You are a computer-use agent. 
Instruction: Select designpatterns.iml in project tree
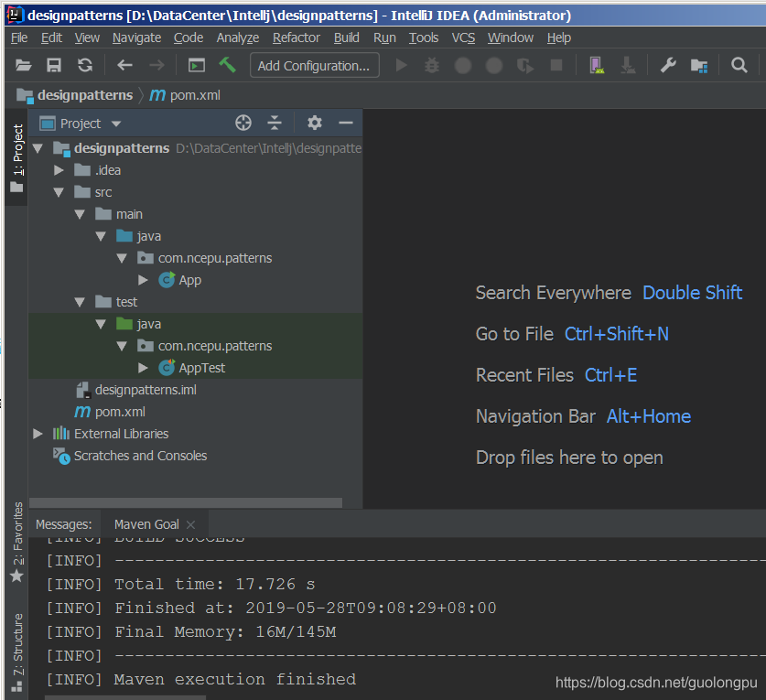[x=146, y=390]
